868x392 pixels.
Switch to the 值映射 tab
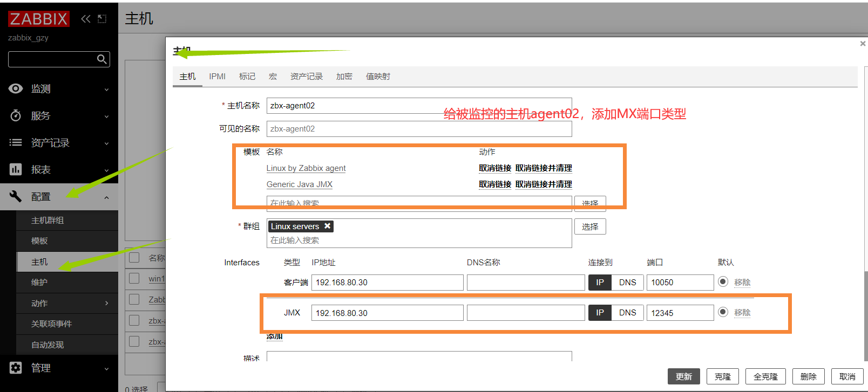pyautogui.click(x=378, y=77)
